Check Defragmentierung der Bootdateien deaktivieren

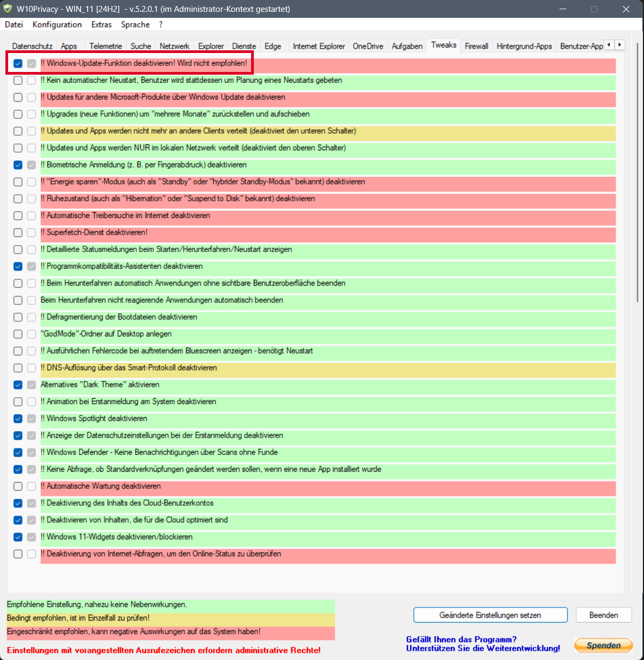point(18,317)
